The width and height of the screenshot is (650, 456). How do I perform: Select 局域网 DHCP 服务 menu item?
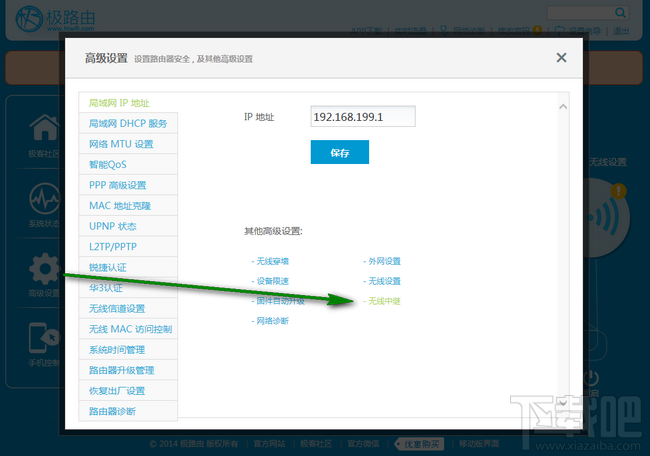[128, 123]
